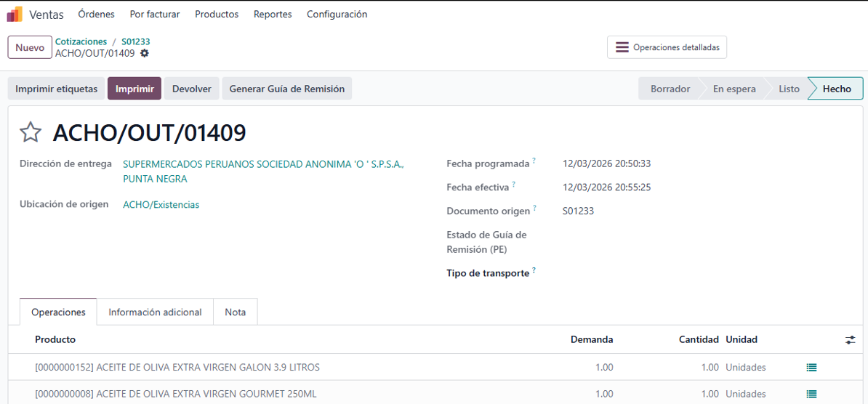The width and height of the screenshot is (868, 404).
Task: Expand the Configuración menu
Action: tap(337, 15)
